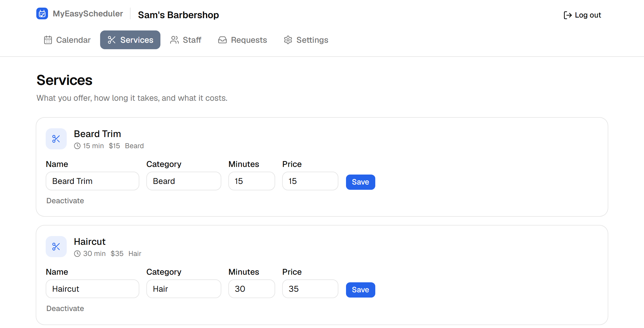Click the Haircut card title
Screen dimensions: 644x328
[90, 242]
